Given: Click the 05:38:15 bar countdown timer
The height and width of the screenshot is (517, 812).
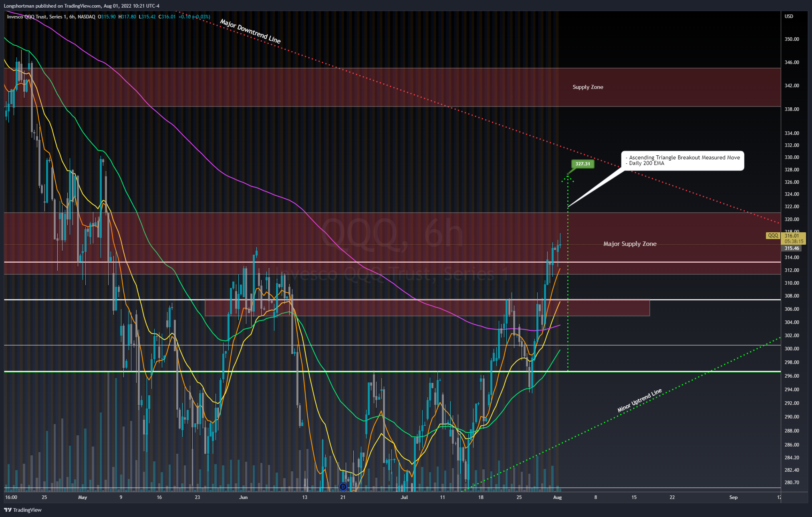Looking at the screenshot, I should point(794,241).
